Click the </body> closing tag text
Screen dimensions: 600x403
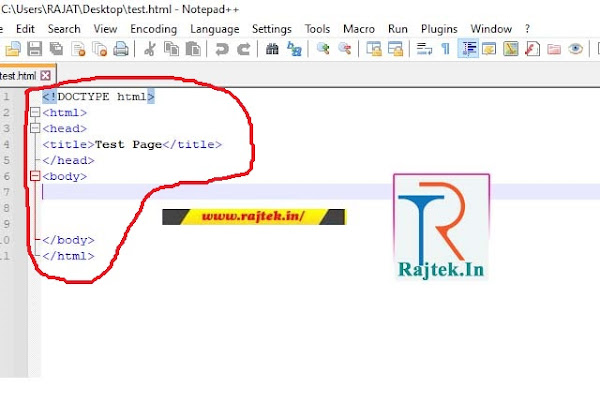68,240
